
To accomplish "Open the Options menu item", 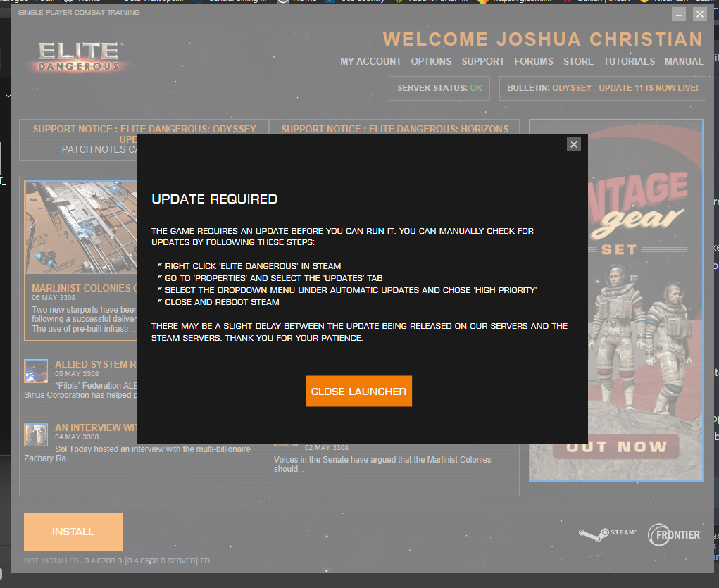I will [431, 61].
